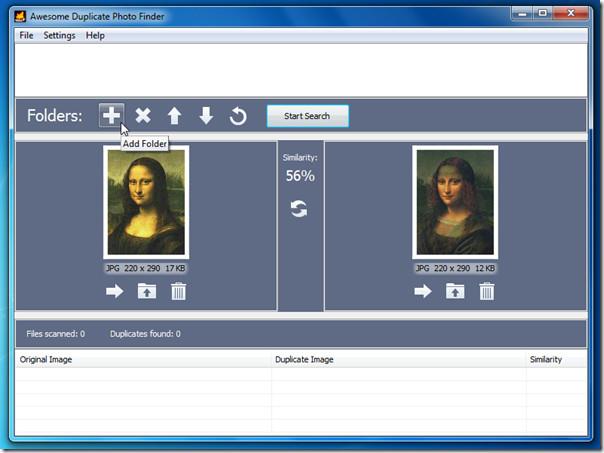Viewport: 604px width, 453px height.
Task: Click move arrow under left image
Action: [x=115, y=291]
